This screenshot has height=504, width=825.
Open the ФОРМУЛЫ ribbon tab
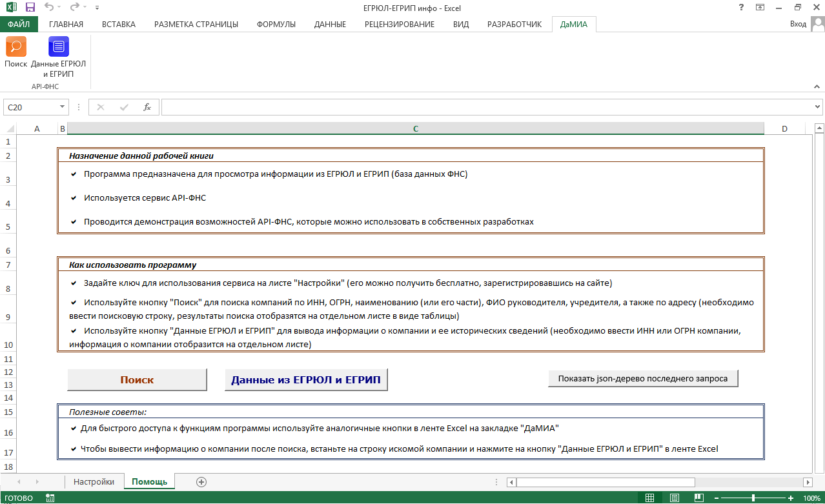[x=276, y=25]
